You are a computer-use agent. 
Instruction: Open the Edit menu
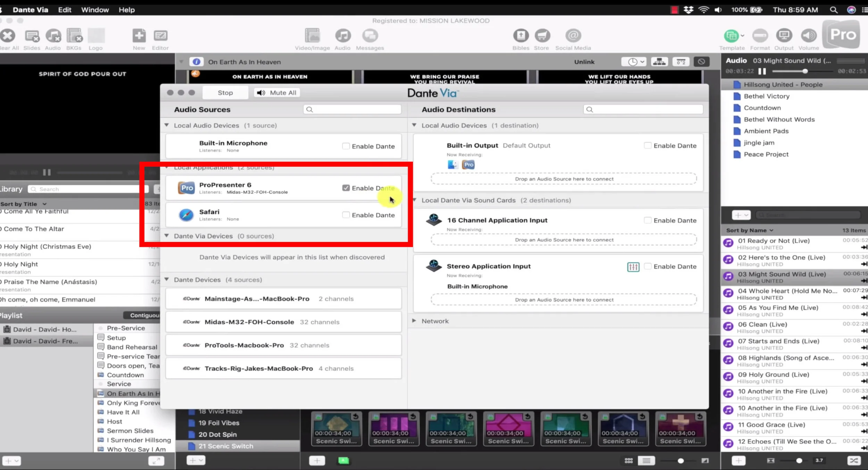tap(65, 10)
